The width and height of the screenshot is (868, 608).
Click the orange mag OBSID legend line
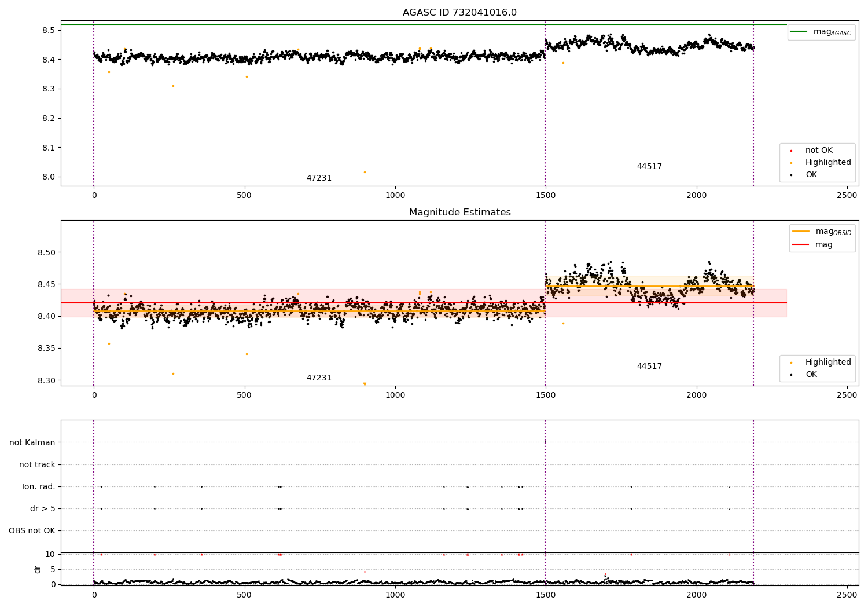click(801, 231)
